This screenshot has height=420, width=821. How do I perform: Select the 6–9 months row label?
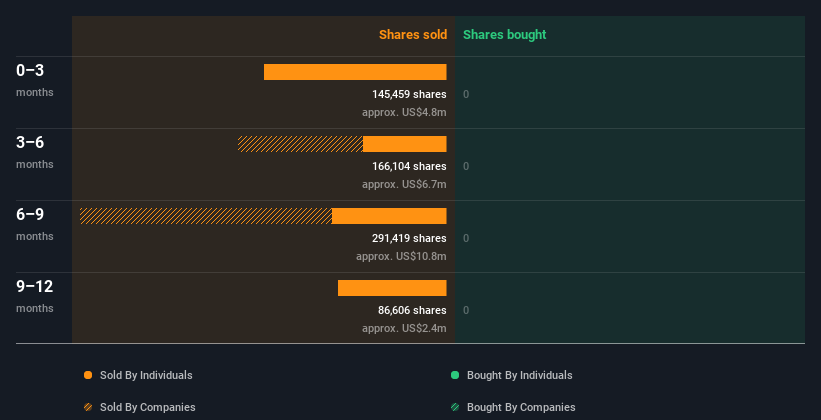pos(35,225)
